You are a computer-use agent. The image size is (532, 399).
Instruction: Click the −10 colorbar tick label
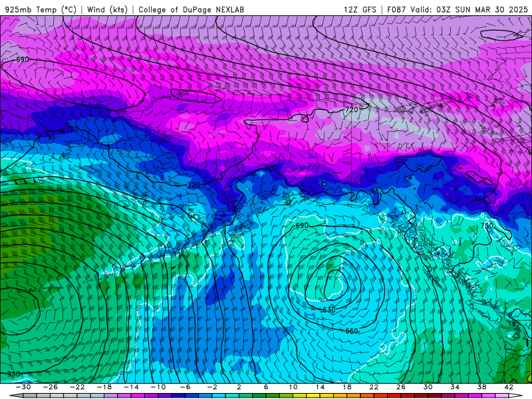coord(158,387)
